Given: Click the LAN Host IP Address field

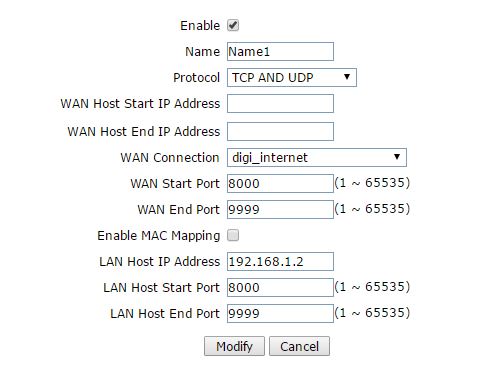Looking at the screenshot, I should [280, 261].
